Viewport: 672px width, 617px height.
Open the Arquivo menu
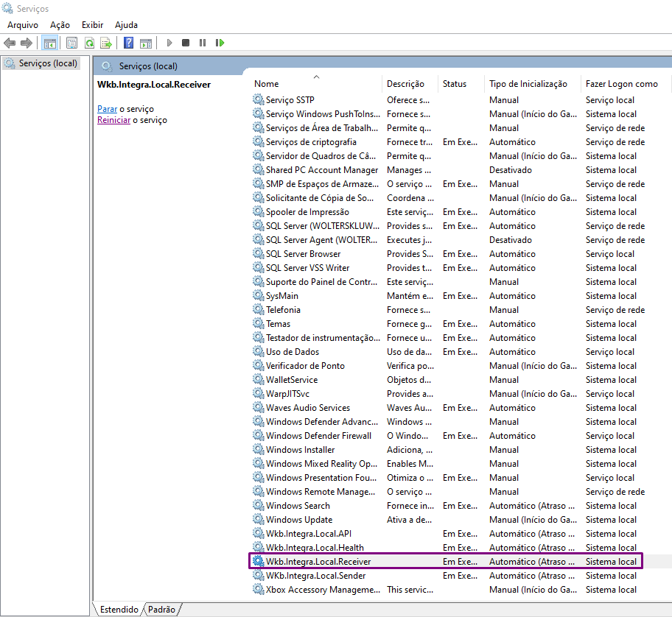(x=23, y=25)
